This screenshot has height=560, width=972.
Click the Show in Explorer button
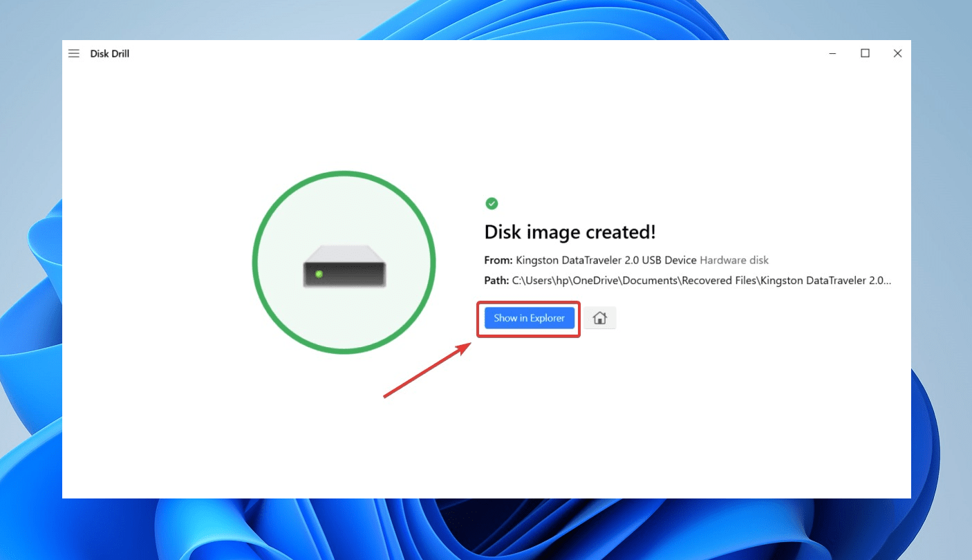click(x=530, y=318)
